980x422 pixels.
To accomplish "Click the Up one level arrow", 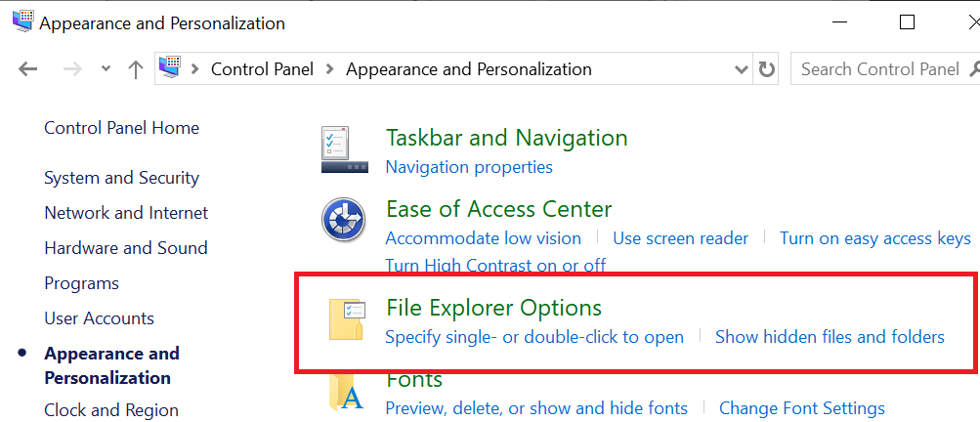I will tap(136, 69).
